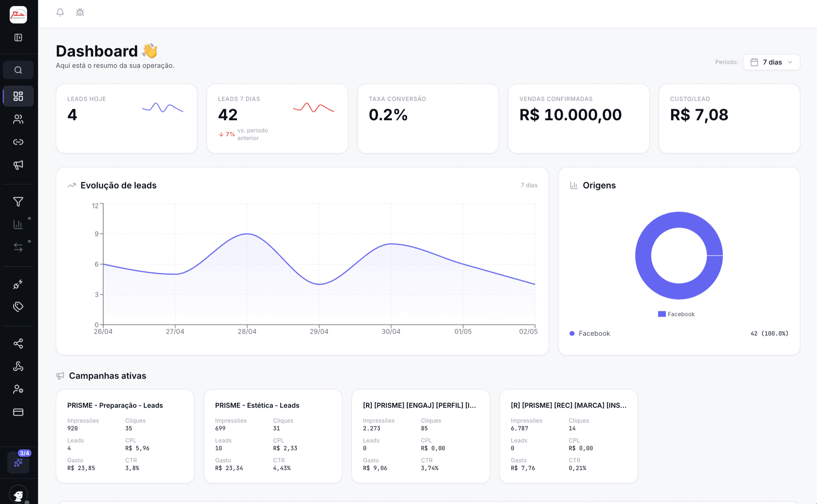Click the 'R$ 23,85' spend value
Image resolution: width=817 pixels, height=504 pixels.
coord(81,468)
